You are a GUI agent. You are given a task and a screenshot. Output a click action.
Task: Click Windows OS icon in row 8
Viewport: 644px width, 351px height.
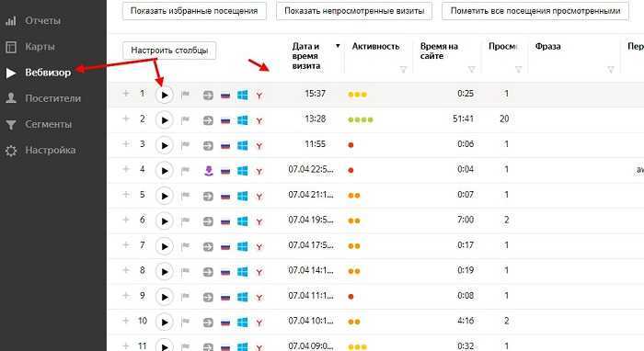(242, 272)
